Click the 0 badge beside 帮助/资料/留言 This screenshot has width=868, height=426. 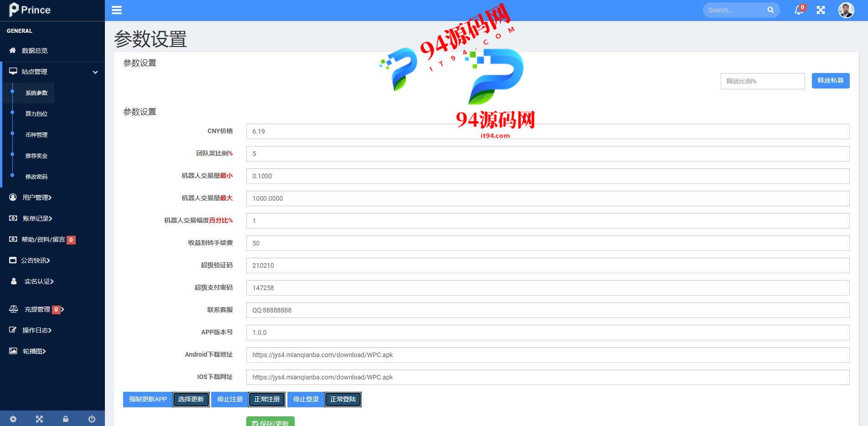pyautogui.click(x=71, y=240)
